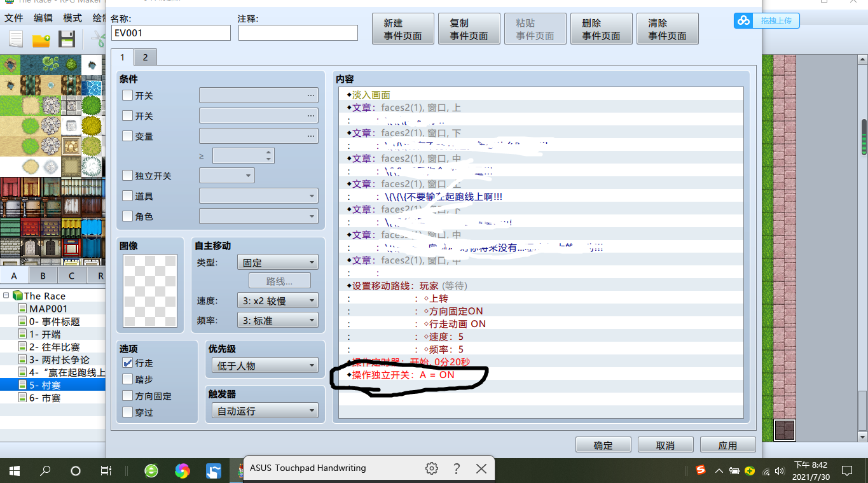Image resolution: width=868 pixels, height=483 pixels.
Task: Tick the 道具 condition checkbox
Action: point(128,196)
